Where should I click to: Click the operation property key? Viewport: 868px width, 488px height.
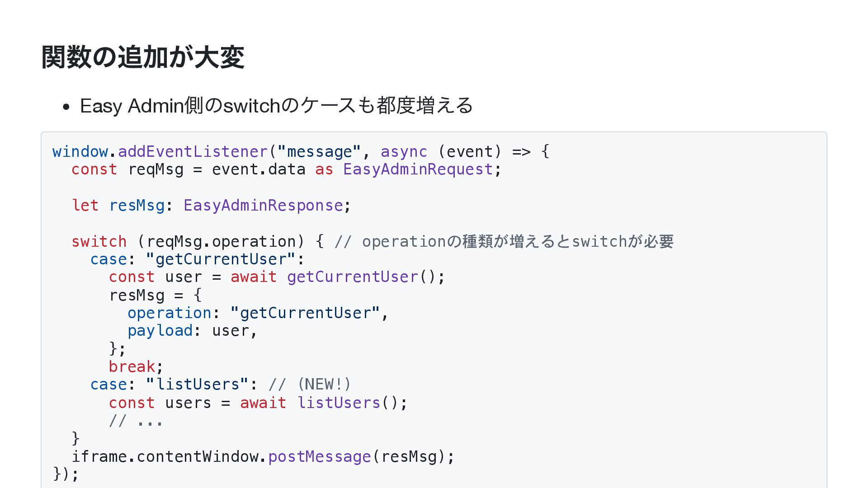(170, 313)
